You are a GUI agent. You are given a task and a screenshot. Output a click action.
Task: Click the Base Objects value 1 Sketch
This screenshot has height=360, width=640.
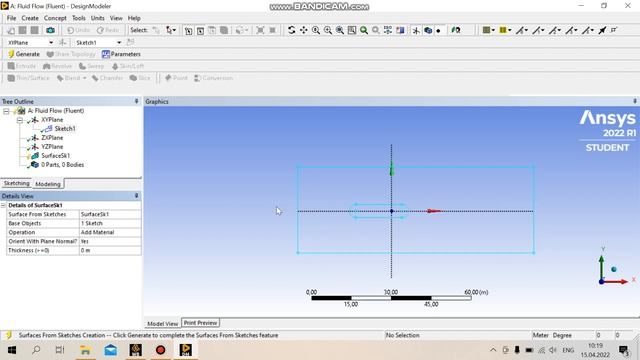point(110,223)
